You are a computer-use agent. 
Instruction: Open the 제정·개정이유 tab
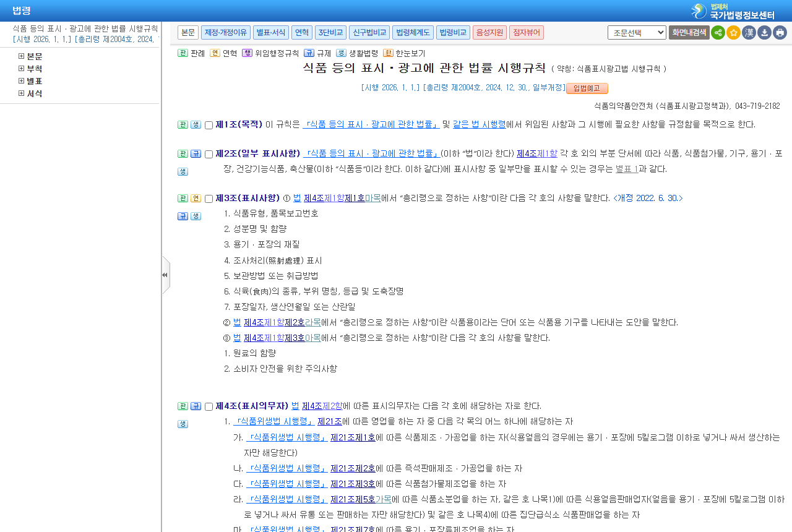tap(226, 33)
